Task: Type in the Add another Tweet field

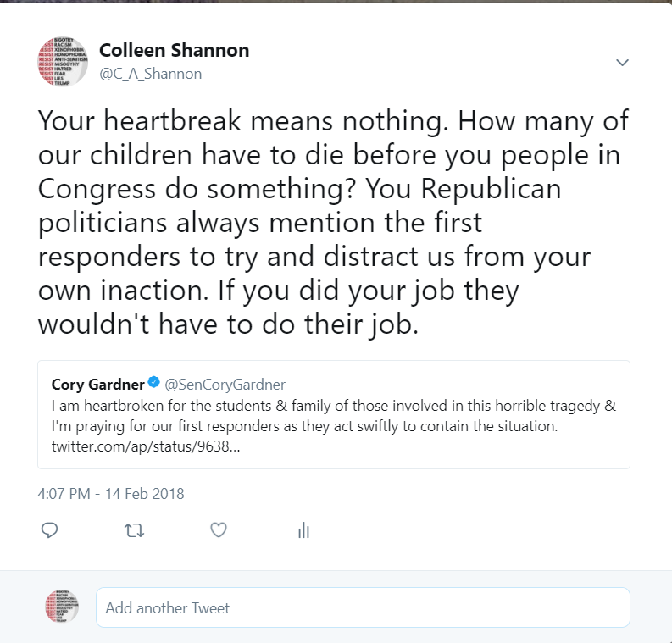Action: (x=363, y=607)
